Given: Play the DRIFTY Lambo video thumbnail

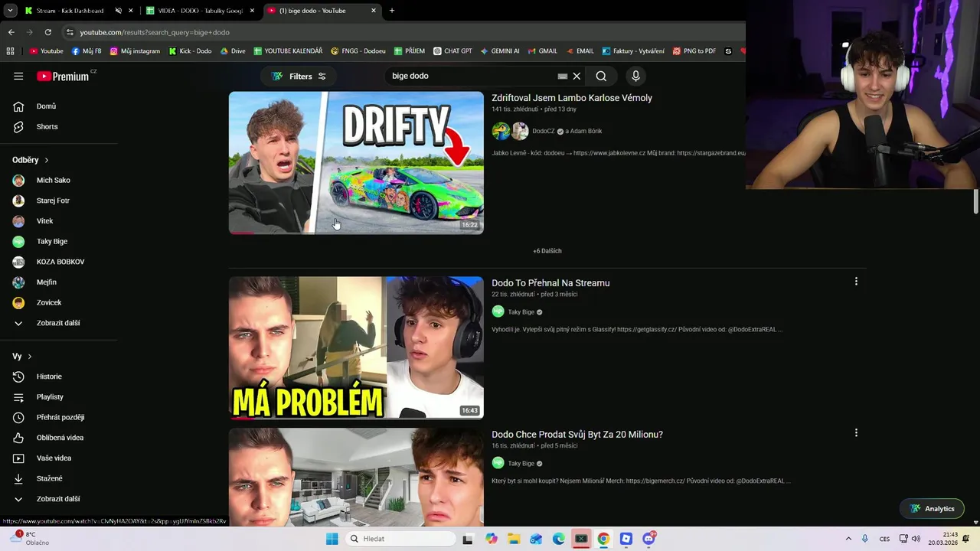Looking at the screenshot, I should 356,162.
